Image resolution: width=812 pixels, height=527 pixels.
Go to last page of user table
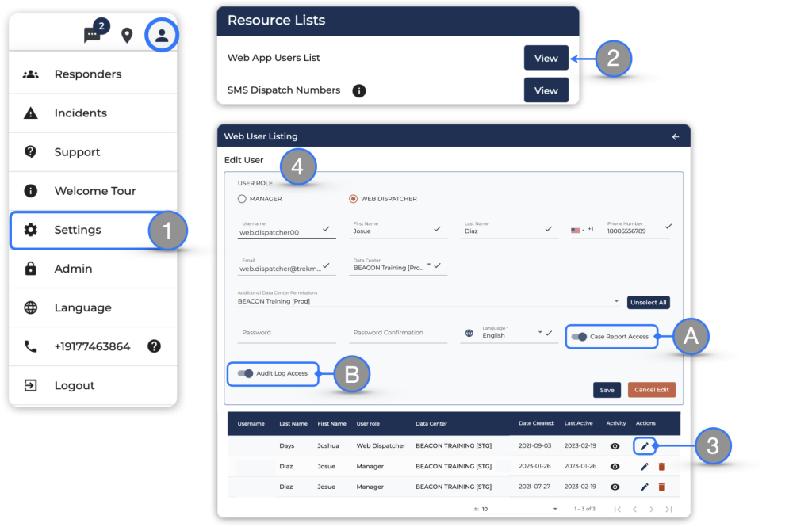(668, 510)
